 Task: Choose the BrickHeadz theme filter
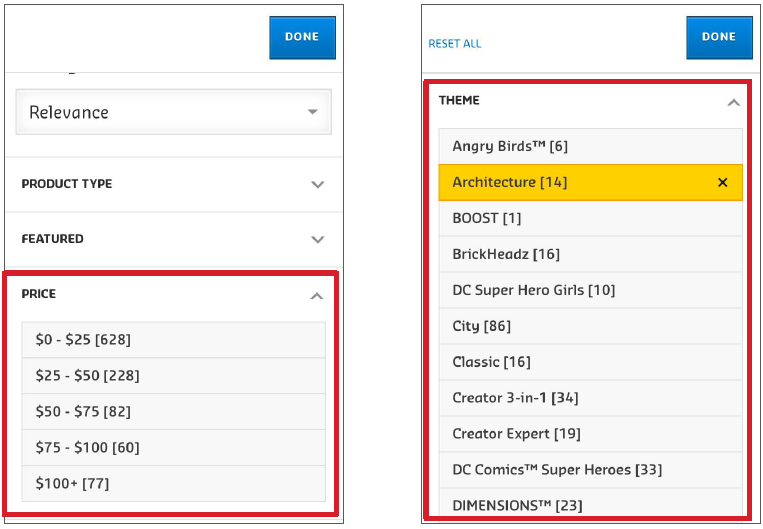tap(590, 254)
